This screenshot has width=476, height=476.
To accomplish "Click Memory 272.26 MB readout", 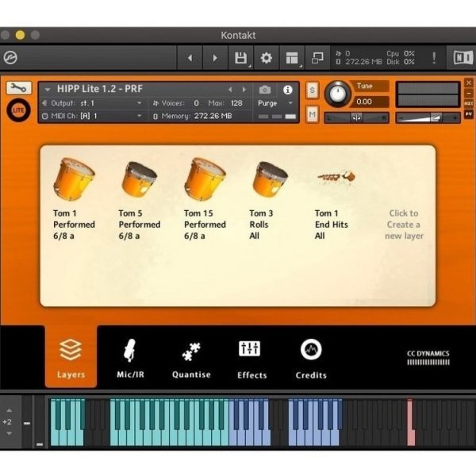I will tap(193, 116).
